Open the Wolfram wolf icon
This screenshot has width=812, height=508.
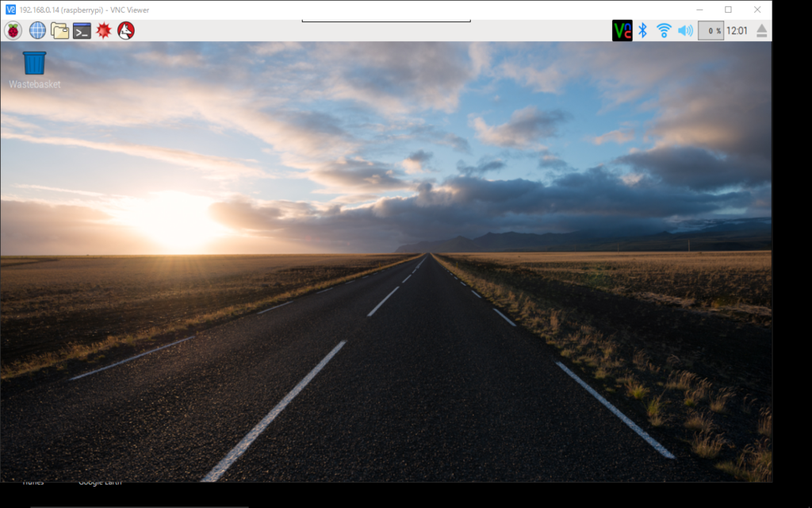tap(126, 31)
